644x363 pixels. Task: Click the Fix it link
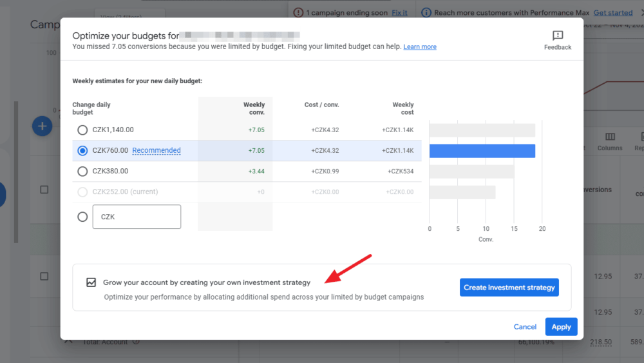click(x=399, y=12)
